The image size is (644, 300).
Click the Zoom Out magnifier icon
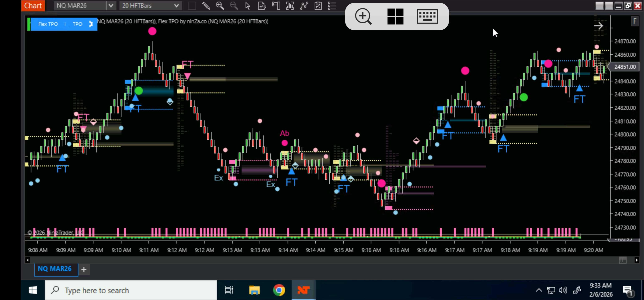click(x=234, y=5)
